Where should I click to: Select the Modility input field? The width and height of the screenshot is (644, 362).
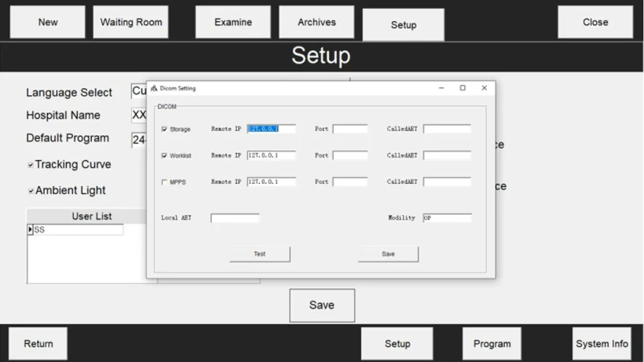click(x=447, y=218)
